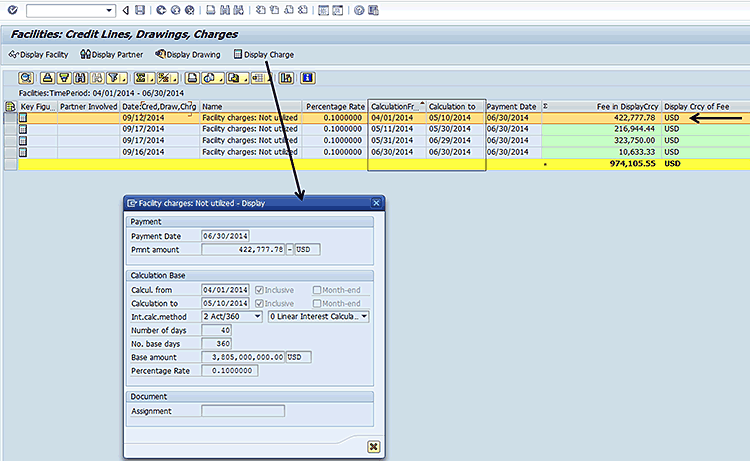Go to First Page icon
Viewport: 750px width, 461px height.
point(261,10)
